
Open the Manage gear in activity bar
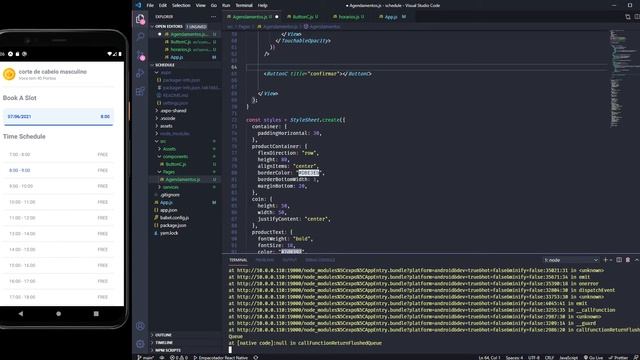coord(140,344)
